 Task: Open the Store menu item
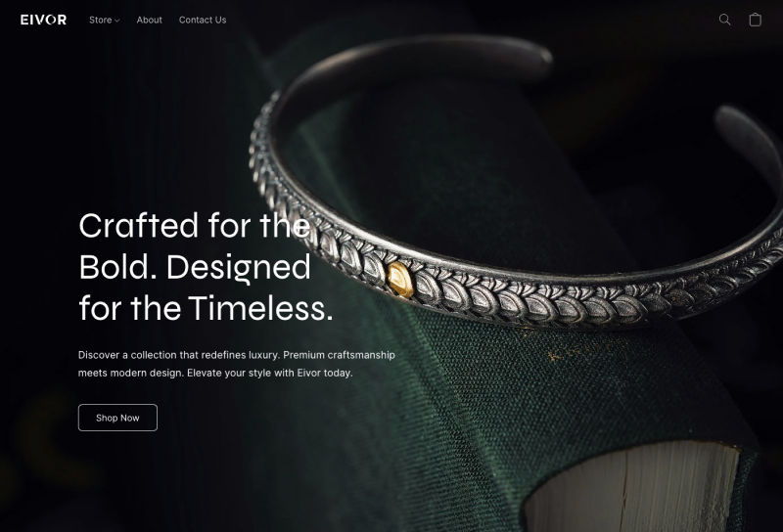point(101,20)
